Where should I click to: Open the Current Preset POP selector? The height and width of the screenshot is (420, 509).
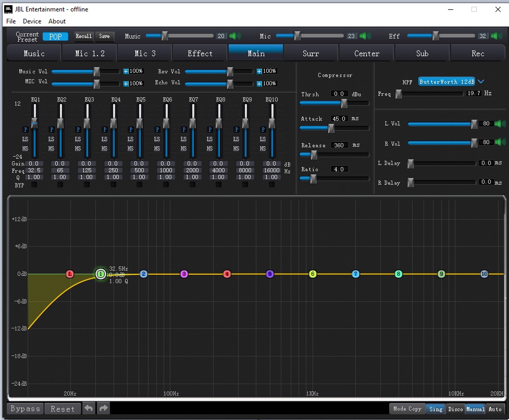pos(55,36)
